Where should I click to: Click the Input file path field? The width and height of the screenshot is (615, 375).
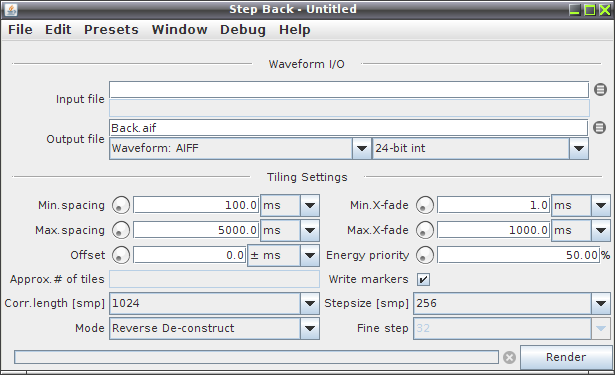point(349,89)
